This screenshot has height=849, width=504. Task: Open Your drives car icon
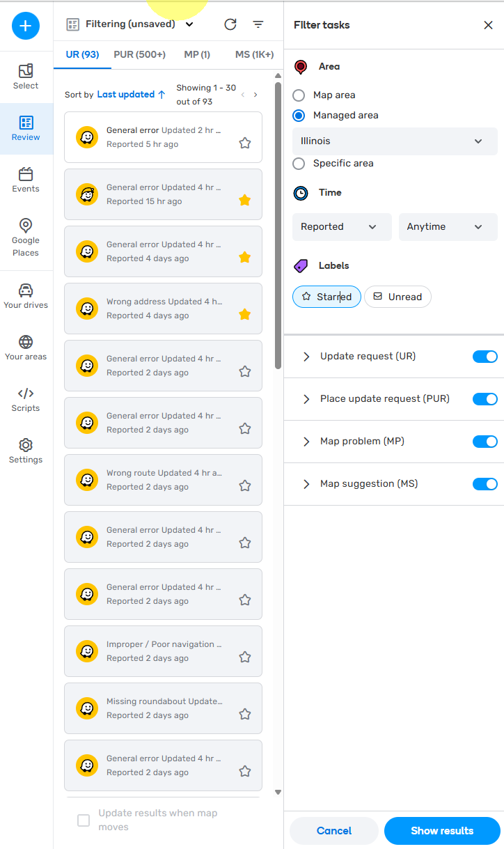(26, 296)
